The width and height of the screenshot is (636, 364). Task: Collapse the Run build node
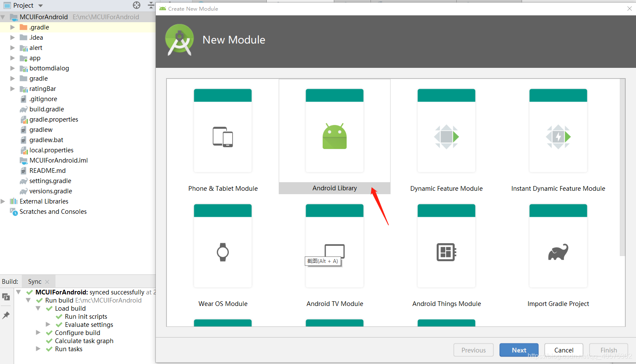(x=28, y=300)
